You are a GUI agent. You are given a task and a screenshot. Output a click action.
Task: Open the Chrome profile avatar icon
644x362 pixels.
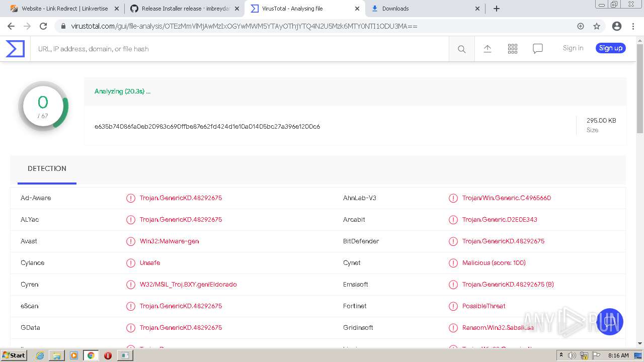pos(616,26)
